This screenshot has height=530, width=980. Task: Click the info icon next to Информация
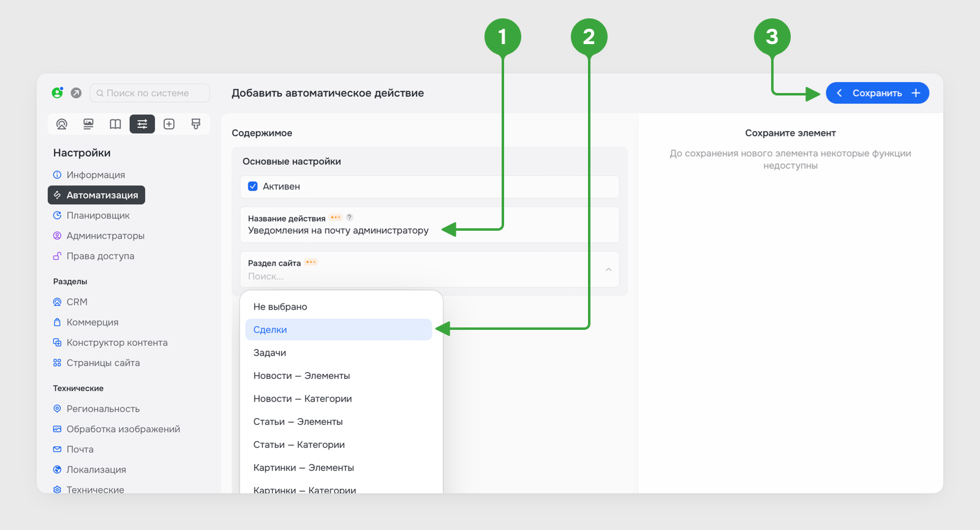click(57, 174)
